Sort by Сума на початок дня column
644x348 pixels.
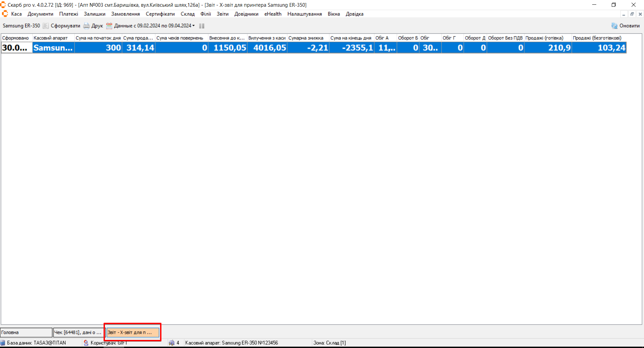click(98, 38)
